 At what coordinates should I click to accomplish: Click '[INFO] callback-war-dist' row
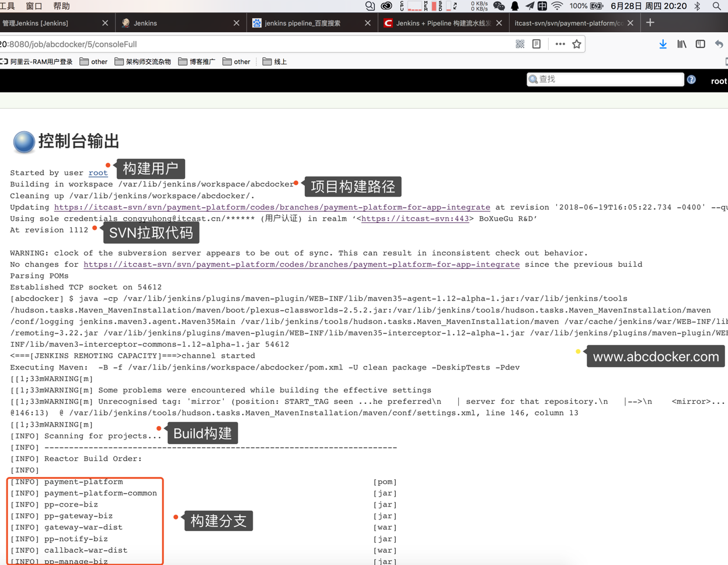pos(69,550)
